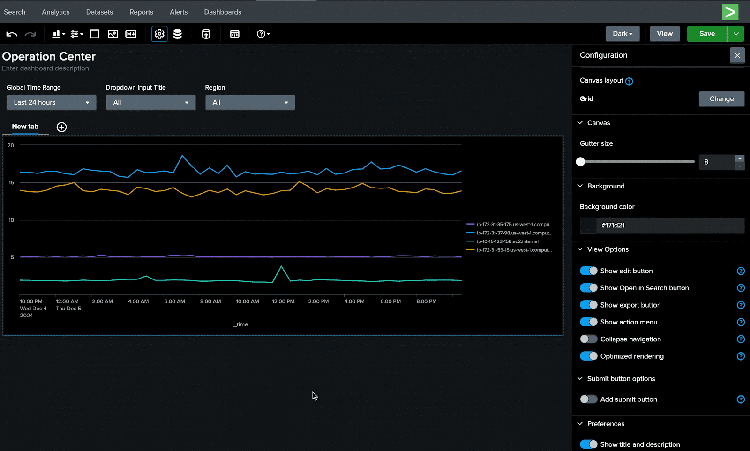Viewport: 750px width, 451px height.
Task: Click the add input sliders icon
Action: click(76, 34)
